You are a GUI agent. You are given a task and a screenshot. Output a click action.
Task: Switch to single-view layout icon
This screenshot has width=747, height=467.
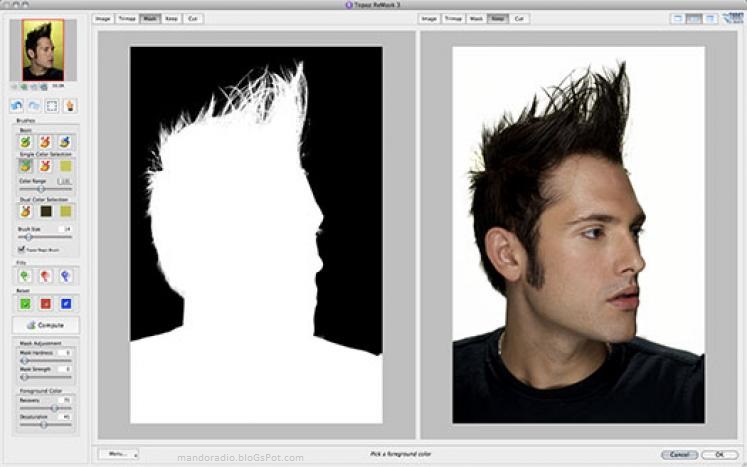[x=677, y=19]
